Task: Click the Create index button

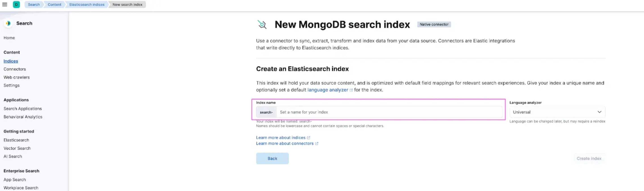Action: point(589,158)
